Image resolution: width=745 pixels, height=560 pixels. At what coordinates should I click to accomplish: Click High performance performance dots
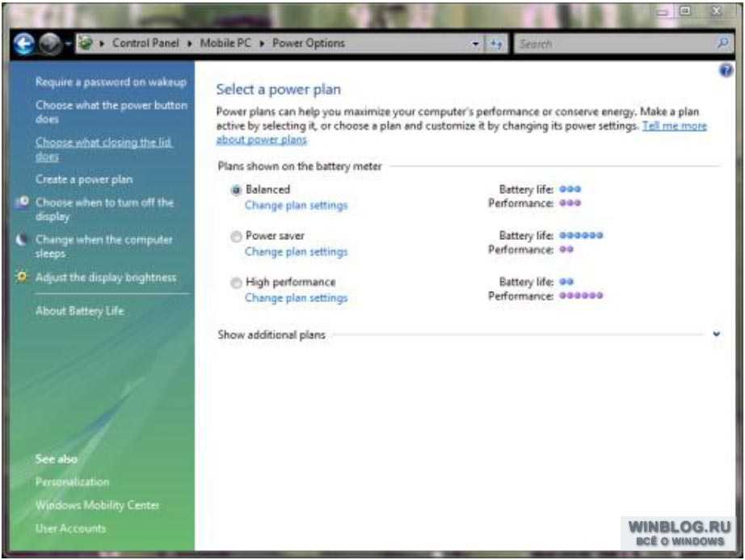(x=581, y=296)
